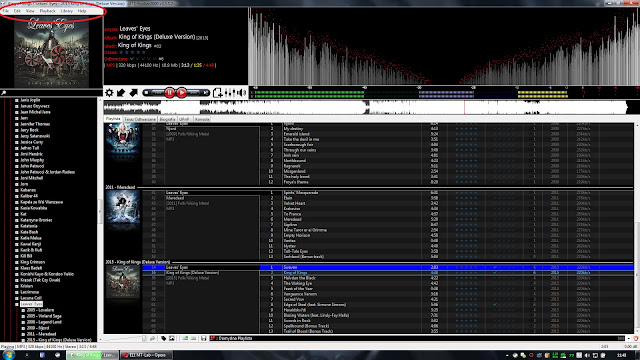Image resolution: width=640 pixels, height=360 pixels.
Task: Click the tag icon in bottom toolbar
Action: 164,338
